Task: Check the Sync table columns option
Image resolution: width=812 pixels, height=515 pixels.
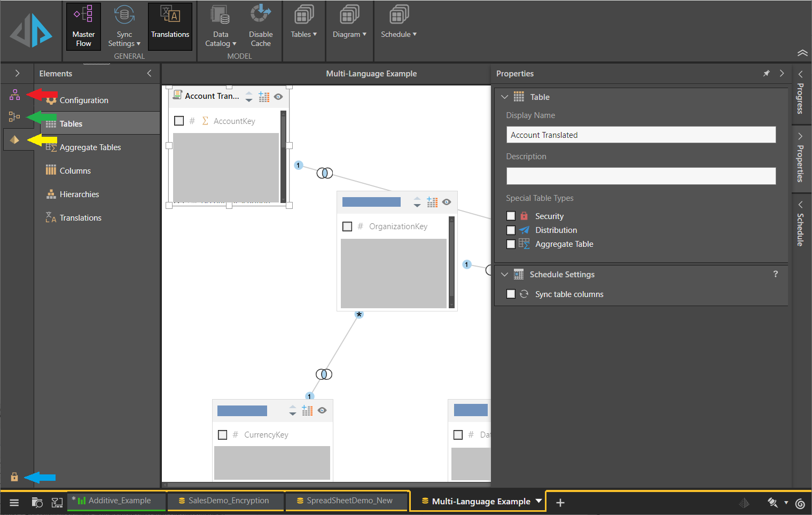Action: 511,294
